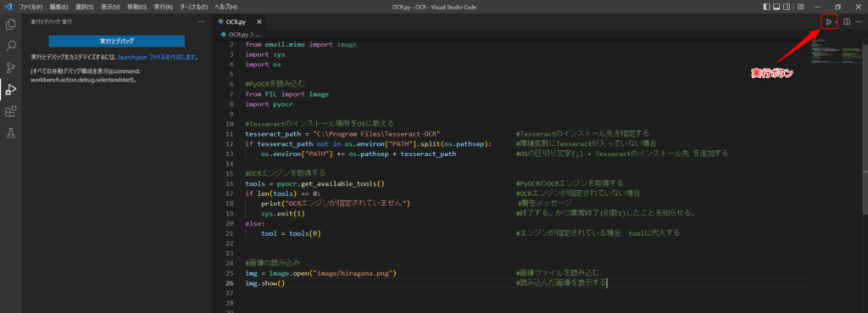Viewport: 868px width, 313px height.
Task: Open the Source Control view
Action: click(x=10, y=68)
